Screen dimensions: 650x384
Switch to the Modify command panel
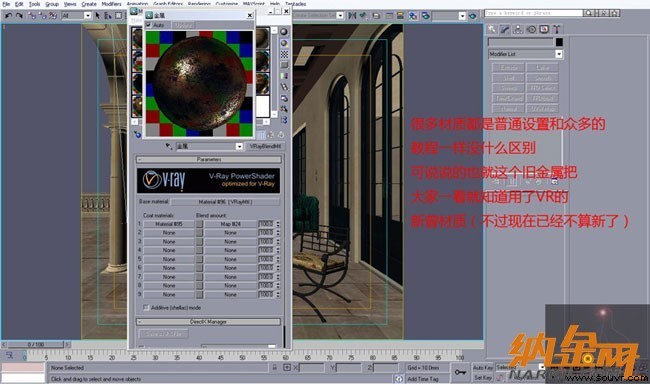(x=504, y=29)
